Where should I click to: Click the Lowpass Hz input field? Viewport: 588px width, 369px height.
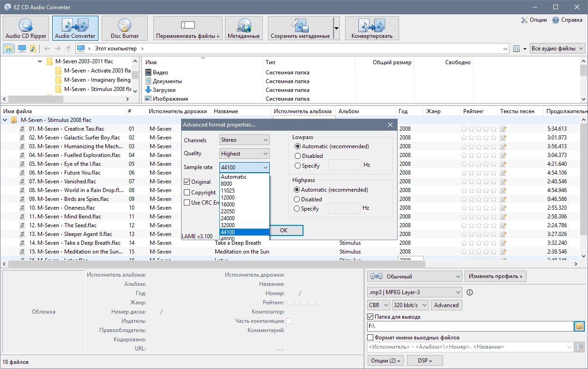point(345,165)
